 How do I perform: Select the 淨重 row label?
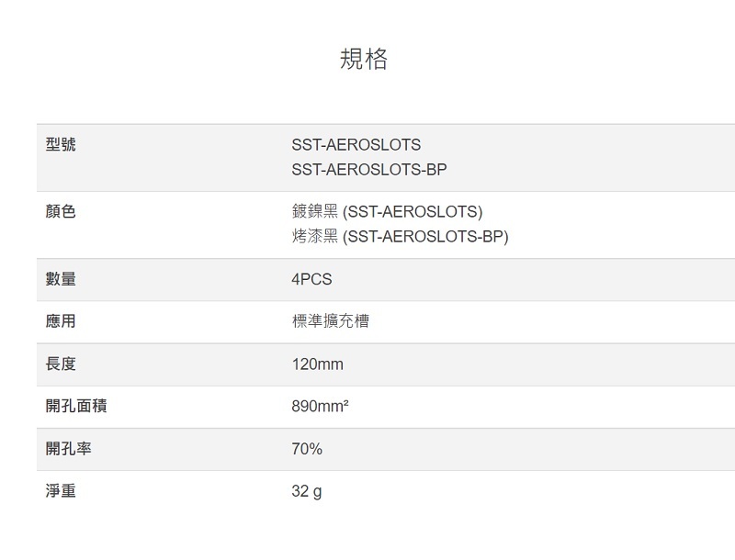click(61, 491)
